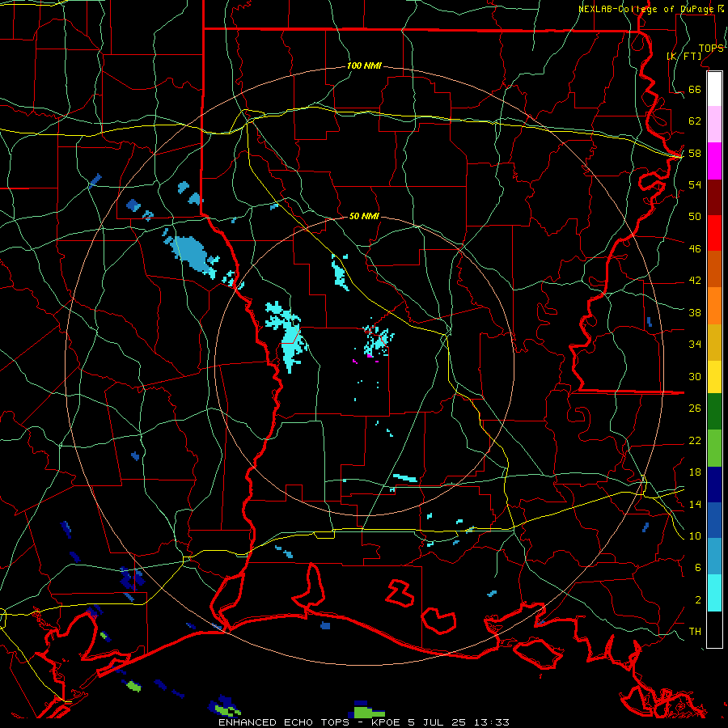Viewport: 728px width, 728px height.
Task: Click the light blue swatch between 6 and 10
Action: pyautogui.click(x=714, y=557)
